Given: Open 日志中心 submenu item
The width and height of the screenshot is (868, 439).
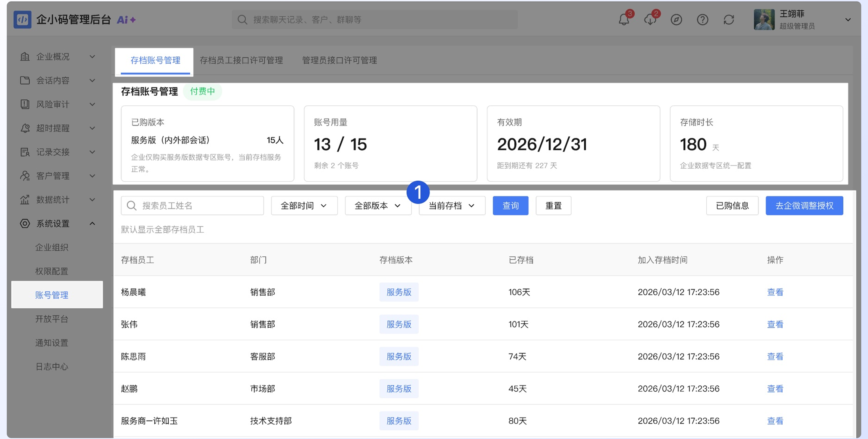Looking at the screenshot, I should pyautogui.click(x=52, y=367).
